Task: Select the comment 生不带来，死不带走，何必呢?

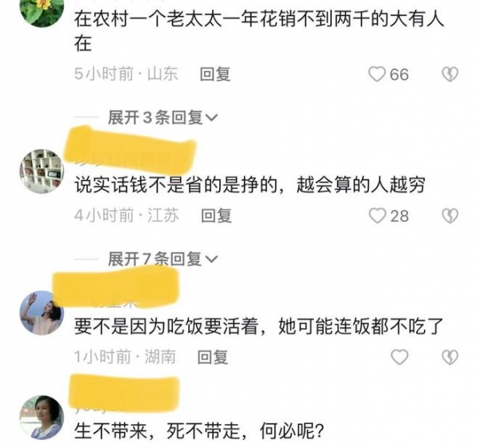Action: click(x=199, y=430)
